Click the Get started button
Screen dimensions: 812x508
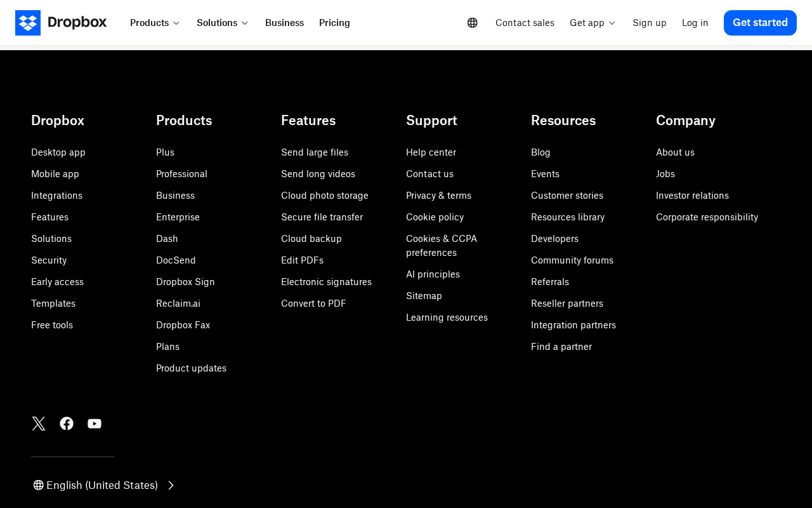[760, 23]
